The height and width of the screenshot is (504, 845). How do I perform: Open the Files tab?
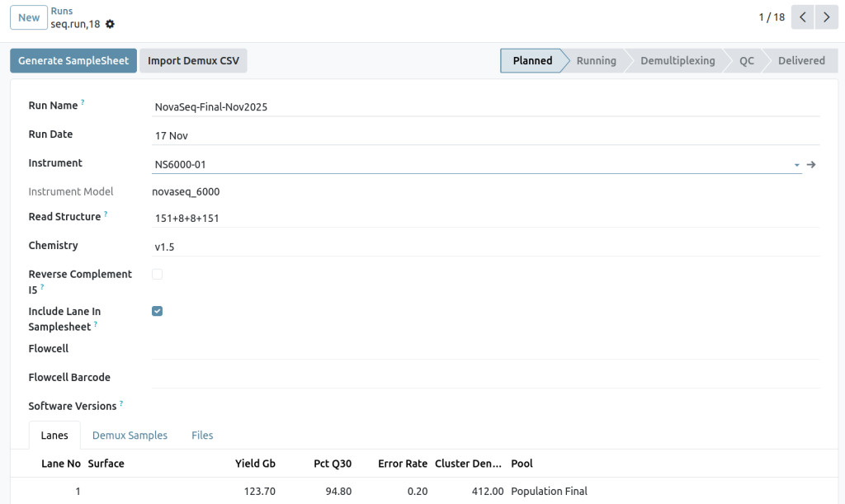coord(202,435)
